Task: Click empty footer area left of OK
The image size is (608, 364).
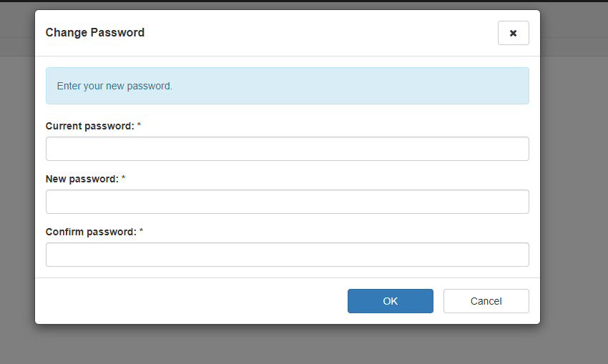Action: (x=186, y=301)
